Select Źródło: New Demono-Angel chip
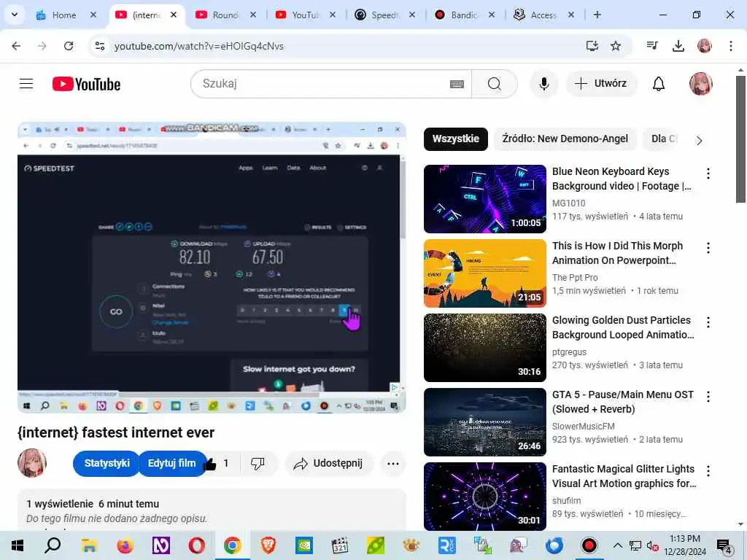This screenshot has width=747, height=560. [x=565, y=139]
